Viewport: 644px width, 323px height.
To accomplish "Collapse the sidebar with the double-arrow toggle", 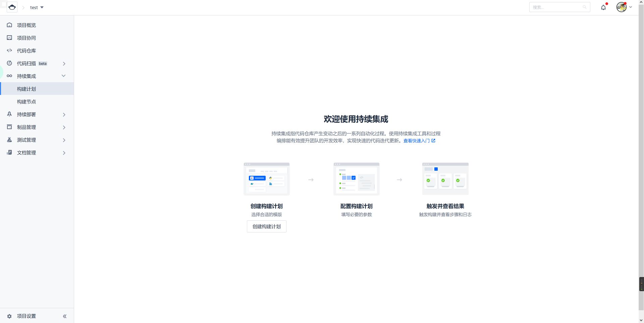I will [64, 316].
